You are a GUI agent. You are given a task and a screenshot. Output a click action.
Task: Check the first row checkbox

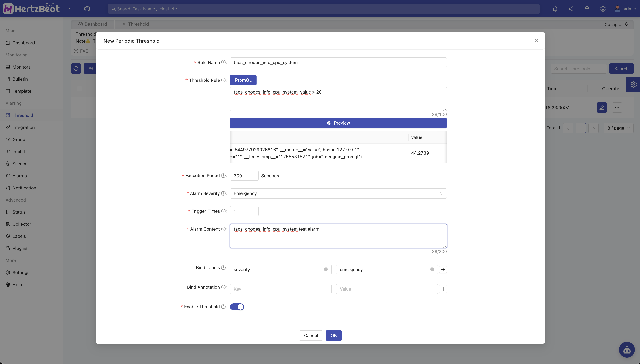pos(80,108)
